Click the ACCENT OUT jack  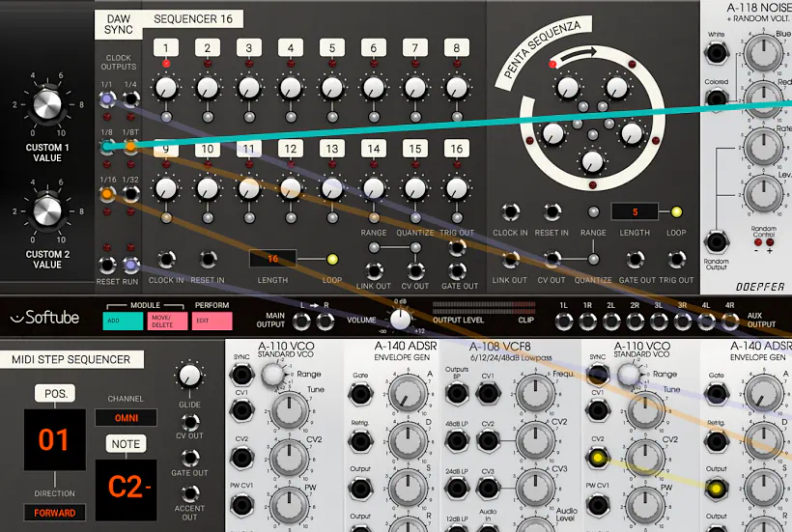tap(190, 493)
